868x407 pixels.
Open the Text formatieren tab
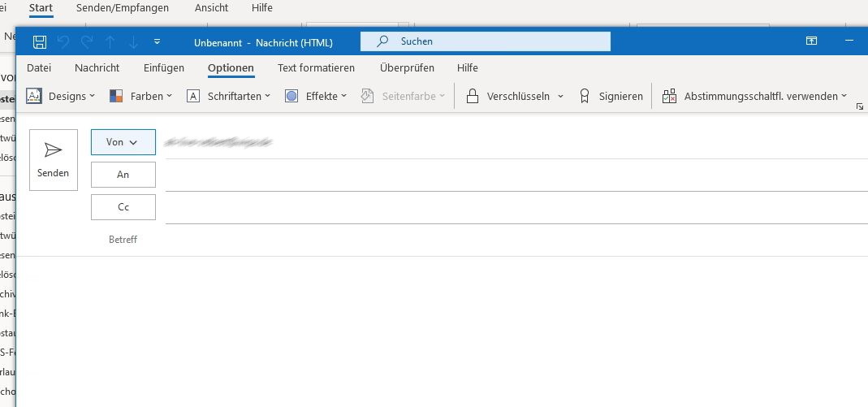[316, 68]
